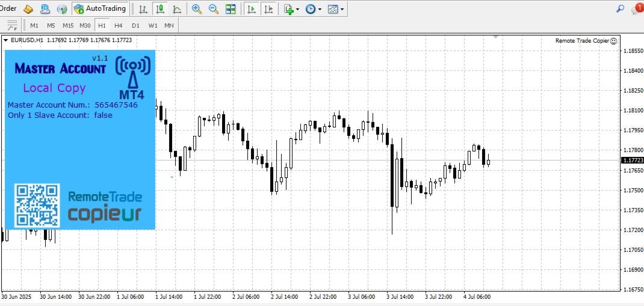Select the H4 timeframe

click(119, 25)
